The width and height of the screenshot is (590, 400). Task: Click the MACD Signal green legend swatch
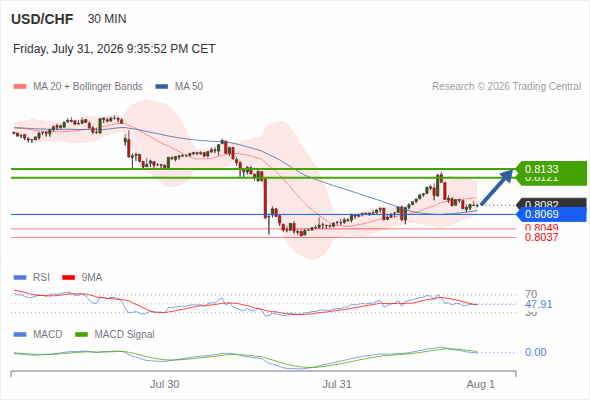pyautogui.click(x=81, y=335)
